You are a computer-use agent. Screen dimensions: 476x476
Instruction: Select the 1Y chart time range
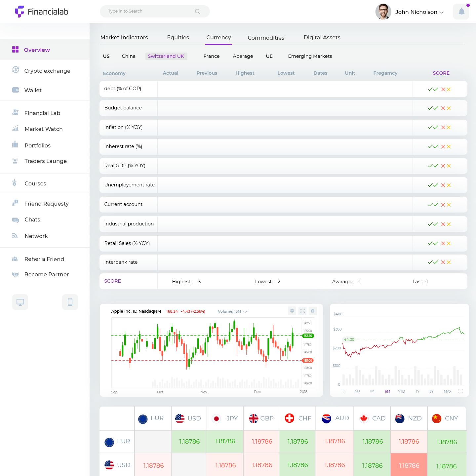click(x=417, y=391)
